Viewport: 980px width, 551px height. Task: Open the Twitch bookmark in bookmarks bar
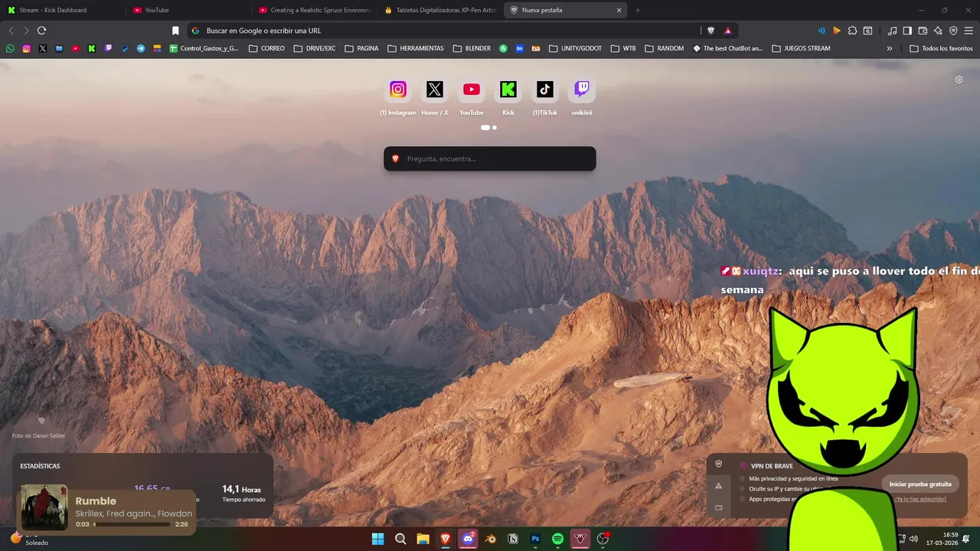click(108, 48)
